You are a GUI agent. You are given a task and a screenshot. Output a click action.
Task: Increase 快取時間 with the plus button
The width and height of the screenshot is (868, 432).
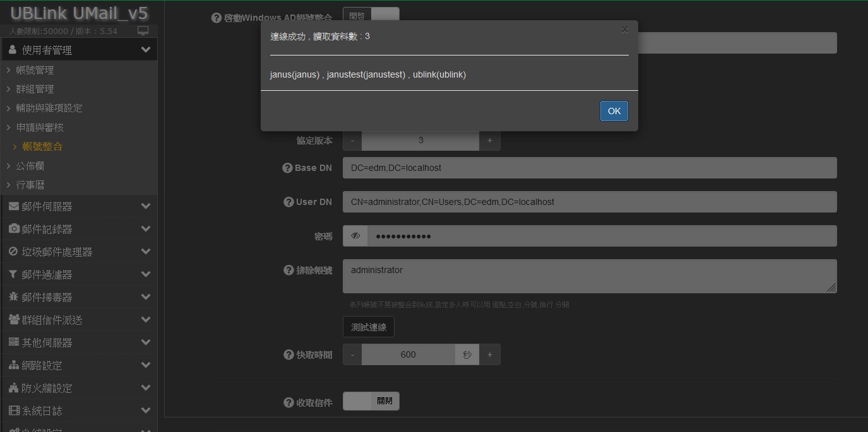489,354
